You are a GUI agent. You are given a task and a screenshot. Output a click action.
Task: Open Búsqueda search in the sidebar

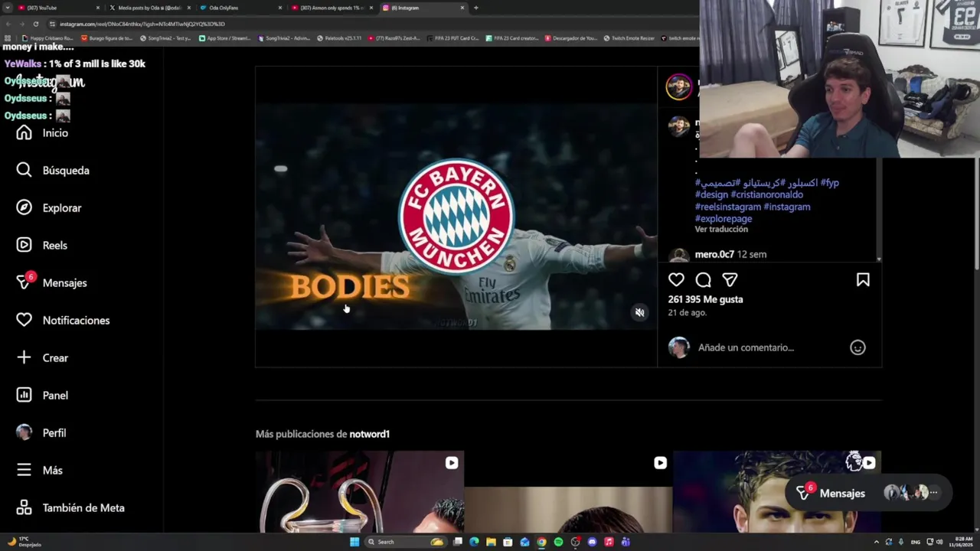coord(53,171)
